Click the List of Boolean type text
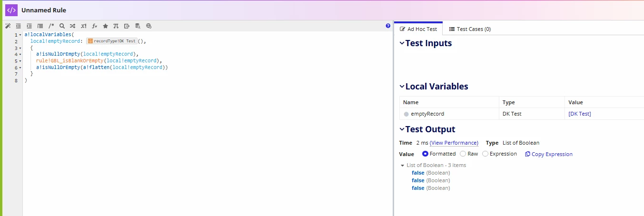 [x=521, y=143]
